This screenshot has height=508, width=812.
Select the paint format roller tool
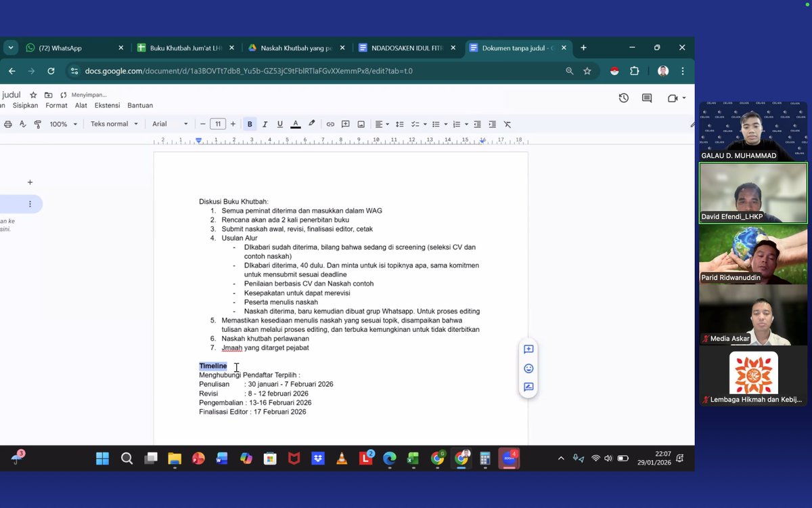[x=38, y=124]
